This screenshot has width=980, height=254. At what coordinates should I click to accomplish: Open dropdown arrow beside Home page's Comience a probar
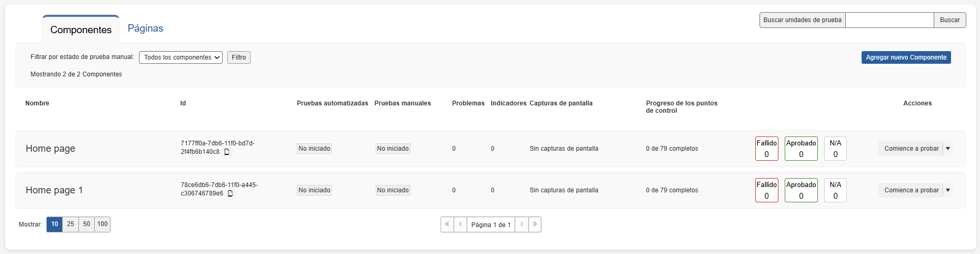tap(948, 149)
